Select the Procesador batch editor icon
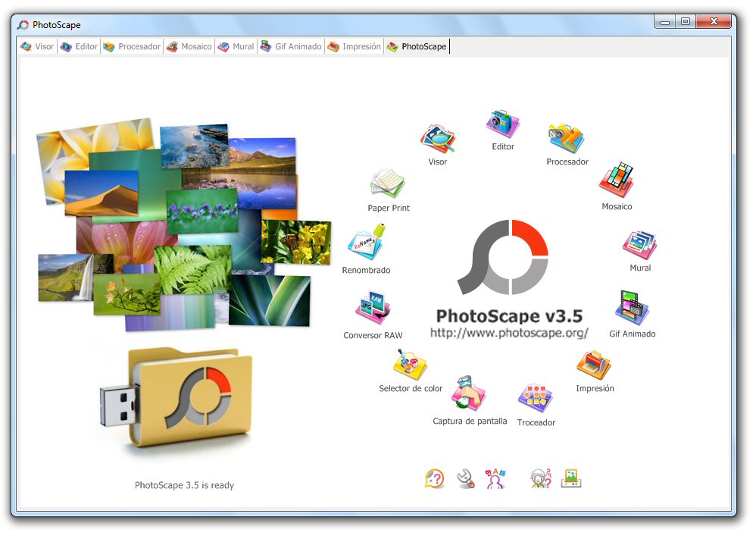Viewport: 756px width, 536px height. click(567, 136)
